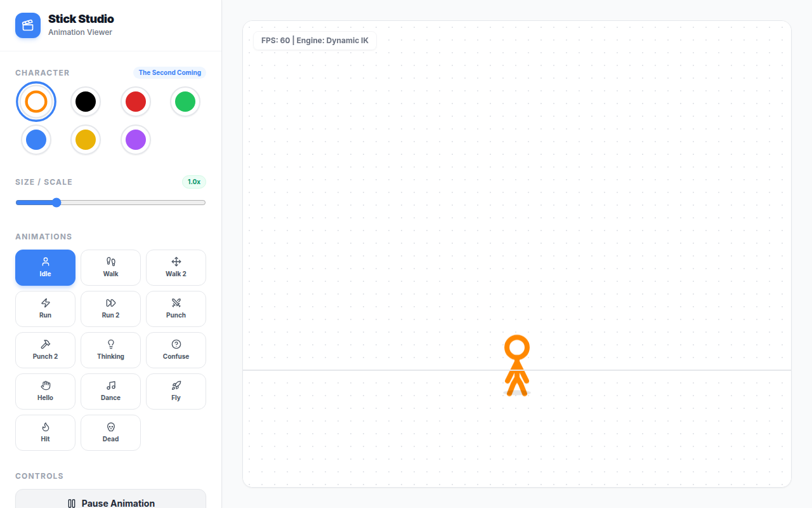Viewport: 812px width, 508px height.
Task: Play the Dance music note animation
Action: (110, 391)
